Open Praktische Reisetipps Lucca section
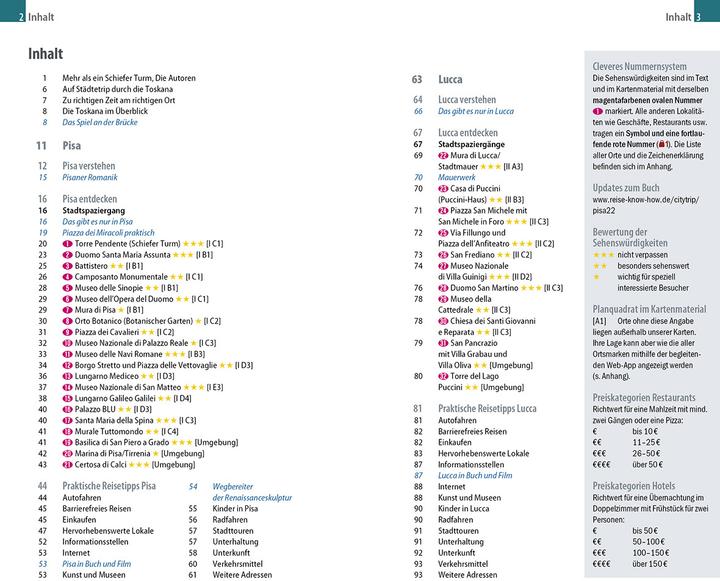The image size is (720, 581). click(x=487, y=409)
